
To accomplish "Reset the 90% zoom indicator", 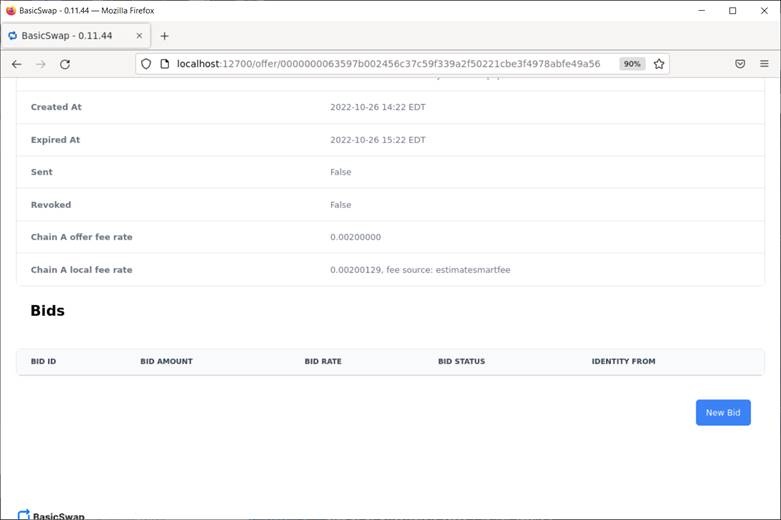I will pos(632,64).
